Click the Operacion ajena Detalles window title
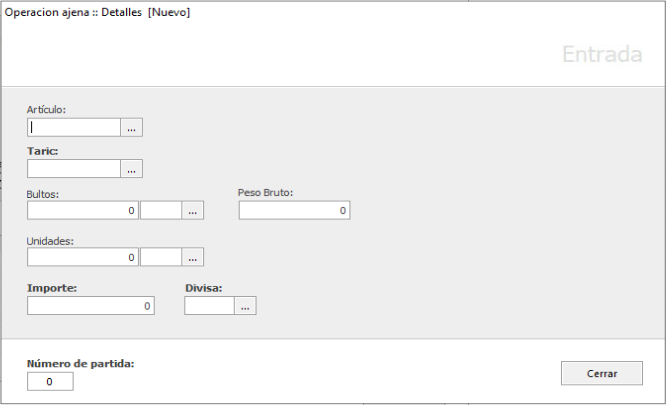 coord(97,13)
